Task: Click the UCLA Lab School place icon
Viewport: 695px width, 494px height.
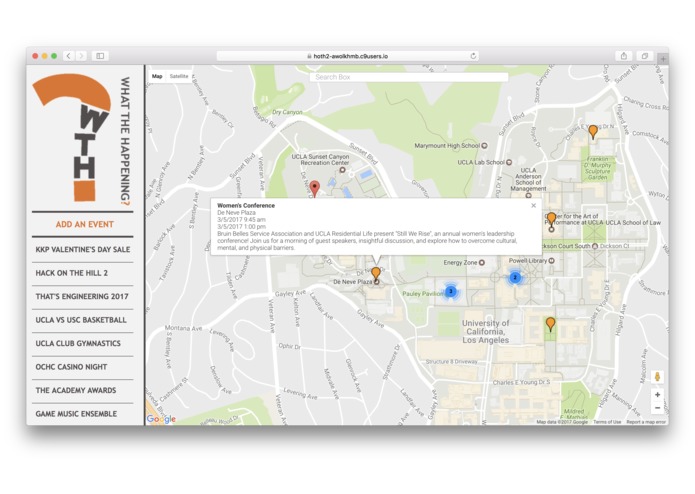Action: (509, 162)
